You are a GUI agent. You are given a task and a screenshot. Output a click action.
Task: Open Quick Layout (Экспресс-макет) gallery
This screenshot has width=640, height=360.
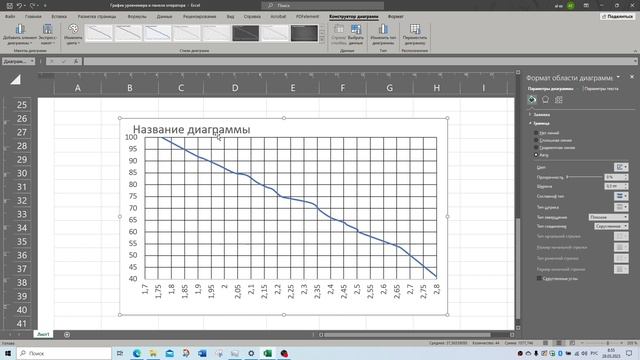coord(47,34)
